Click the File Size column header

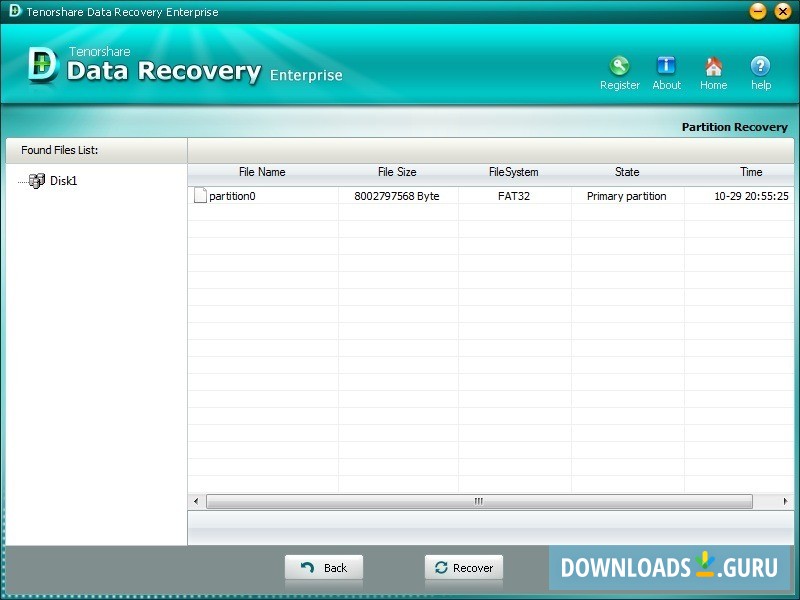397,171
